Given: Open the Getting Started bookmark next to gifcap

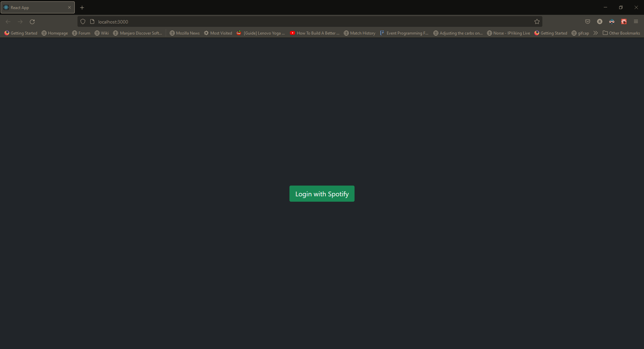Looking at the screenshot, I should [551, 33].
